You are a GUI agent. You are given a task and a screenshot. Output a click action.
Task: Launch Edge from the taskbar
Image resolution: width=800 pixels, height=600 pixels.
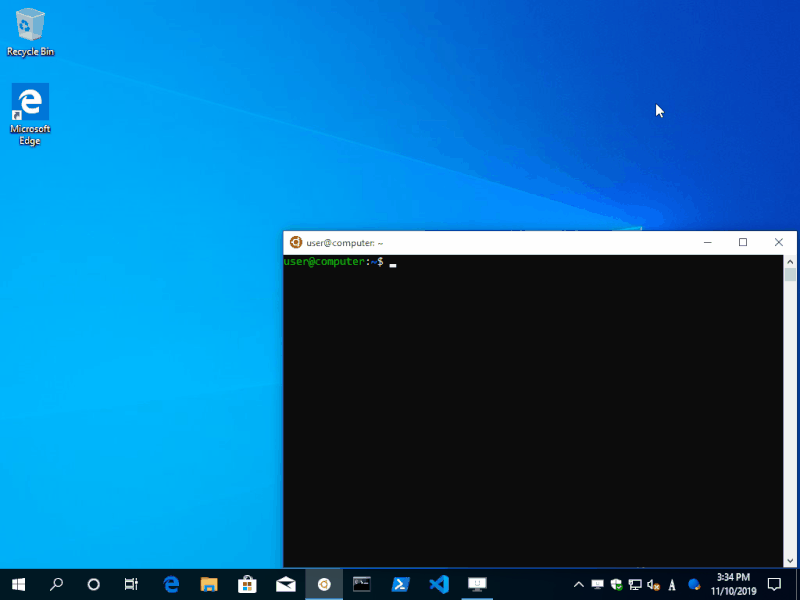click(171, 584)
